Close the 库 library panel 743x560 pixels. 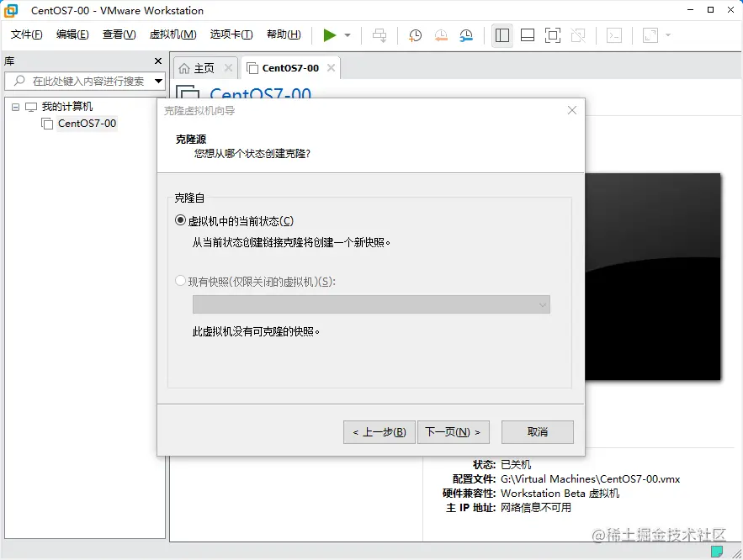[x=158, y=61]
